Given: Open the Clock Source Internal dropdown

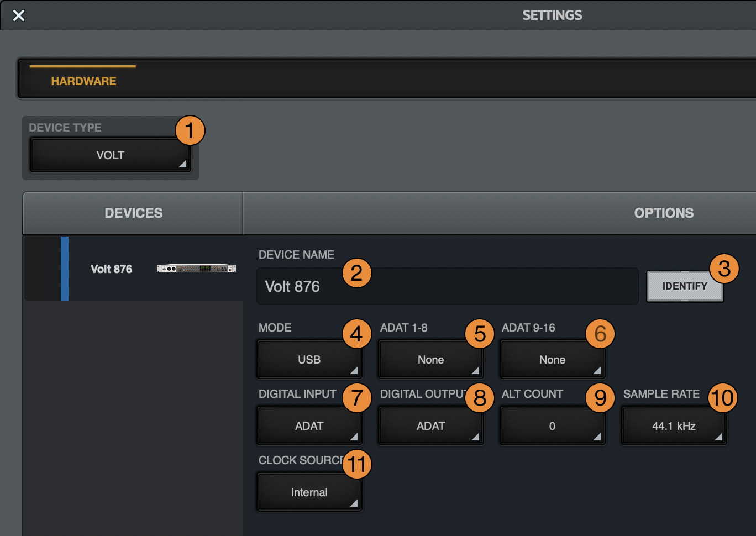Looking at the screenshot, I should point(309,492).
